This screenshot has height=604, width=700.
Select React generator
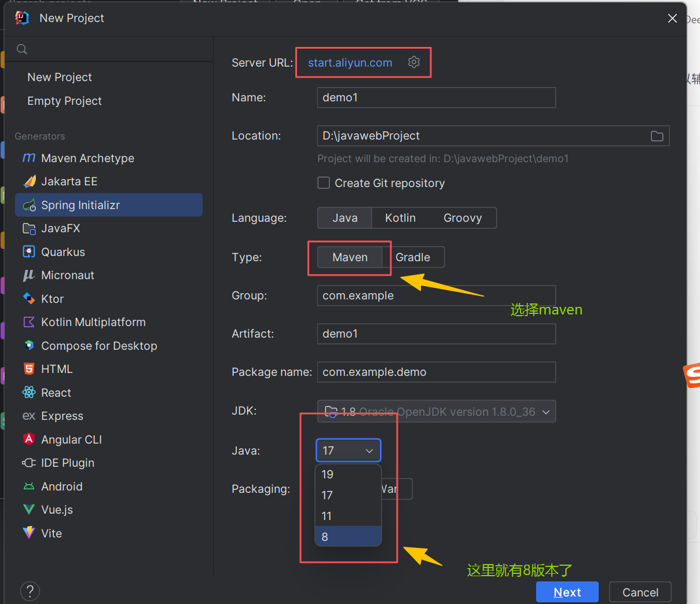pos(109,393)
